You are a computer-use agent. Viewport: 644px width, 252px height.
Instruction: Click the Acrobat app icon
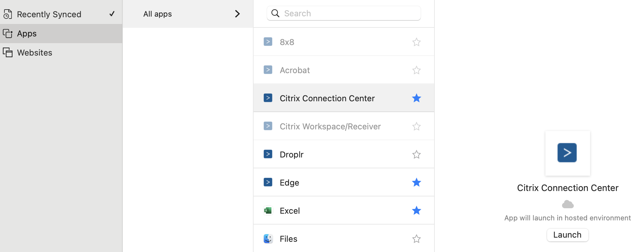(268, 70)
